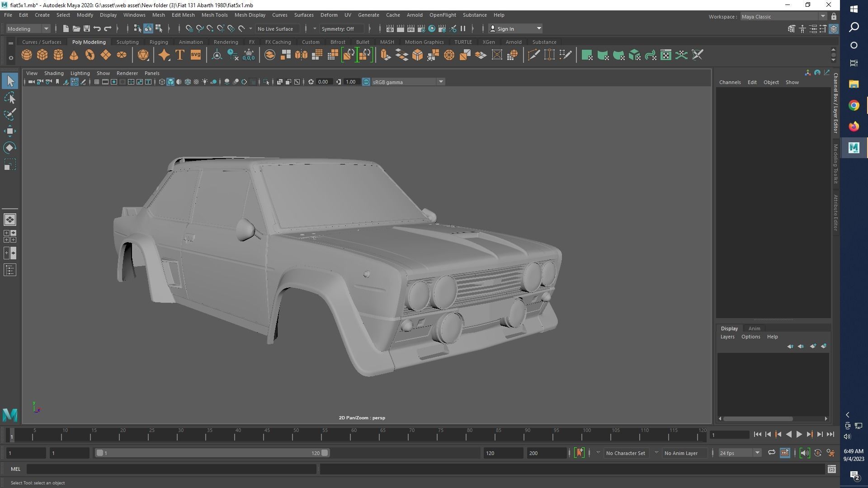Open the Symmetry: Off dropdown
The image size is (868, 488).
(341, 28)
